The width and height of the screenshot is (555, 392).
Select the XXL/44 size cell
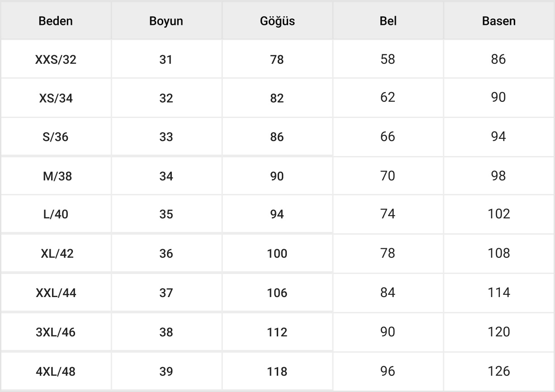(56, 293)
